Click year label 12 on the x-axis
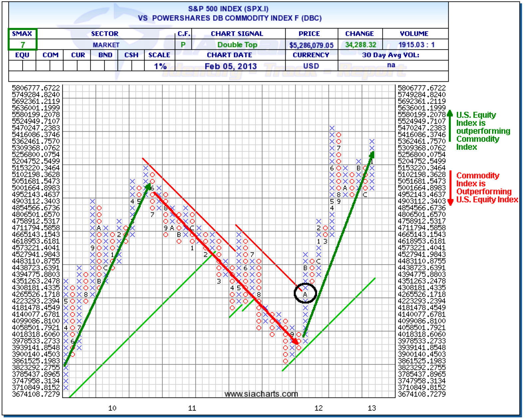 (318, 408)
